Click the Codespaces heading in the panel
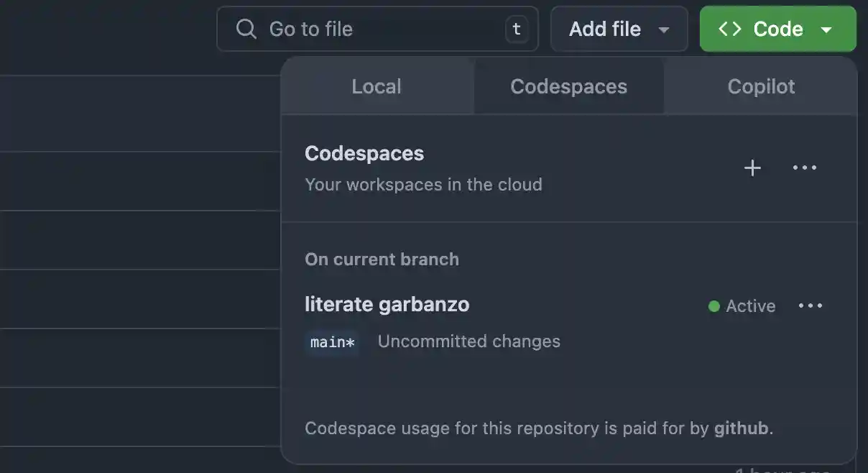868x473 pixels. pyautogui.click(x=364, y=152)
